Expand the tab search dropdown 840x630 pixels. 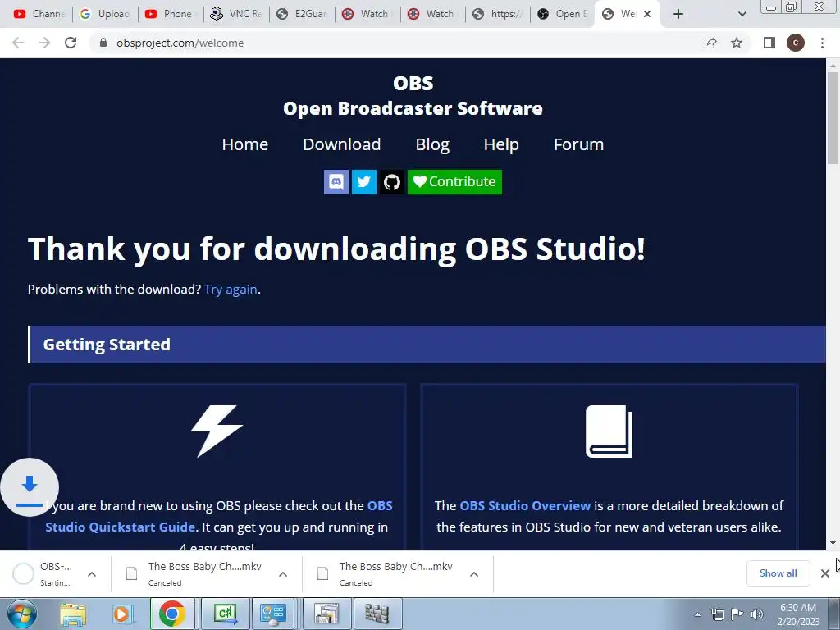(x=742, y=14)
